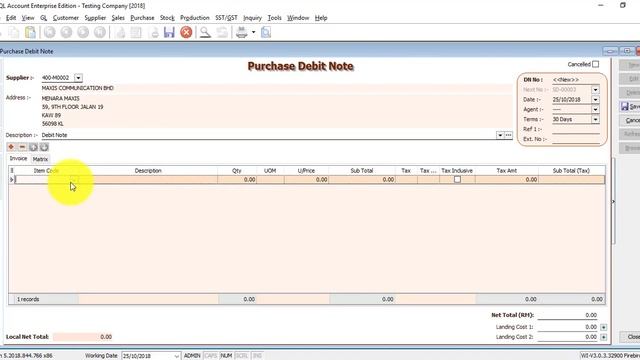
Task: Open the Print options dropdown arrow
Action: coord(253,32)
